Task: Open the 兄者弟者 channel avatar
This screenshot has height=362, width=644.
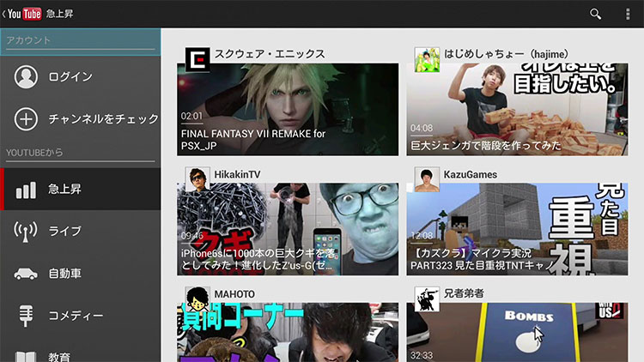Action: pyautogui.click(x=427, y=299)
